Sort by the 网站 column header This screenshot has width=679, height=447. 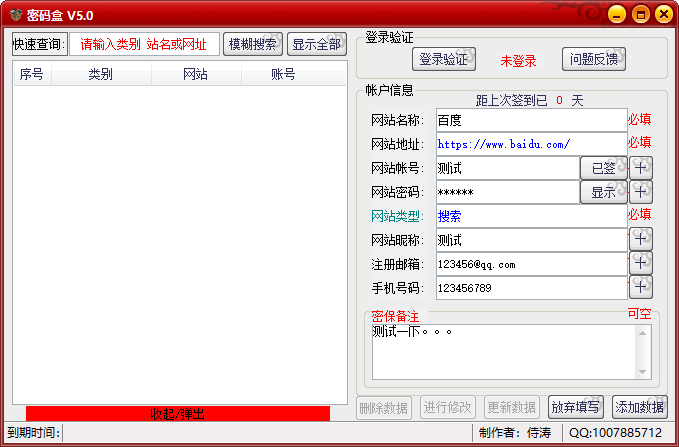pyautogui.click(x=196, y=74)
